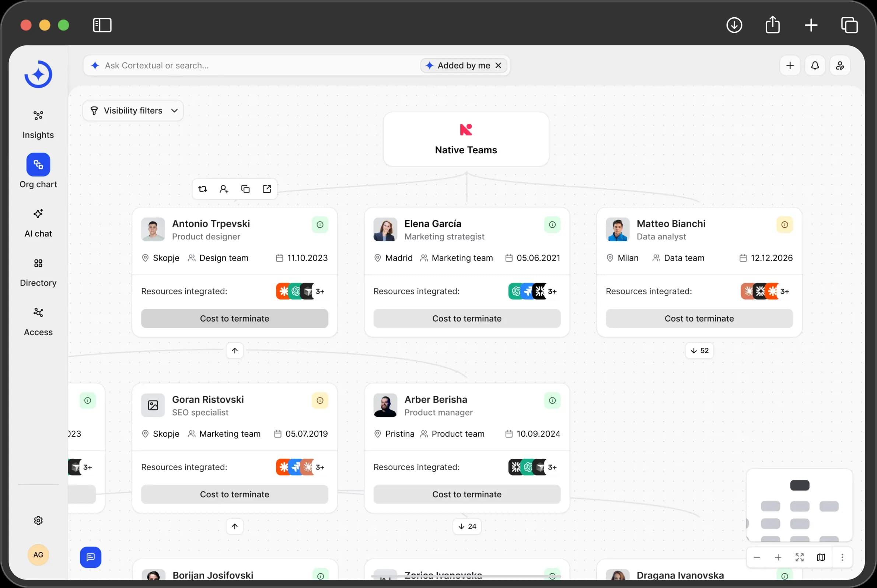Expand 24 reports under Arber Berisha

coord(467,526)
